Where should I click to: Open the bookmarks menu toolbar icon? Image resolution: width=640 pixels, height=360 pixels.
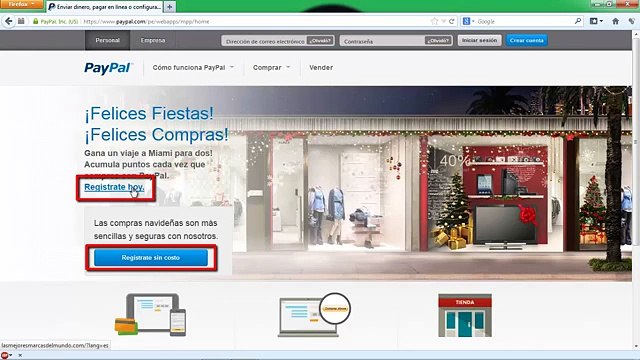[596, 21]
